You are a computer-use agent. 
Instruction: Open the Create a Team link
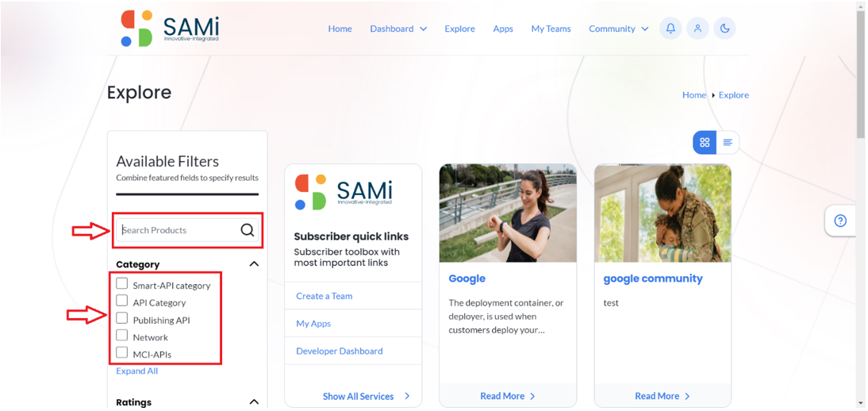pyautogui.click(x=325, y=296)
